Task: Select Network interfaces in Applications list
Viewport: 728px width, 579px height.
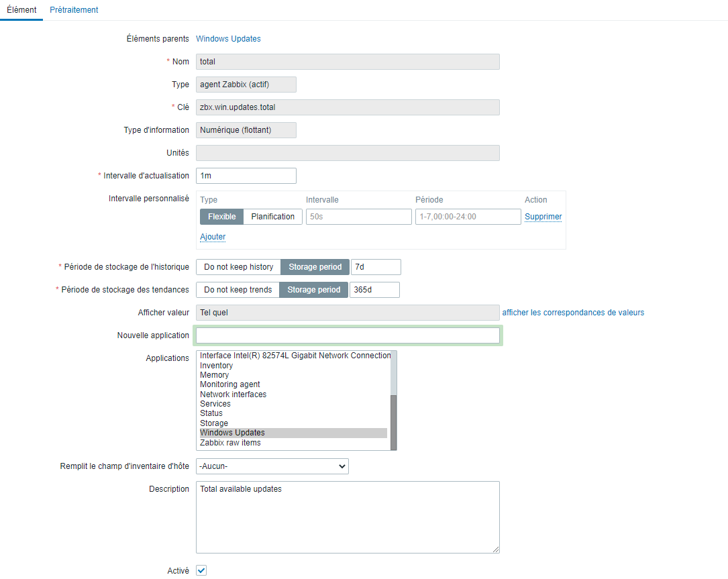Action: click(233, 394)
